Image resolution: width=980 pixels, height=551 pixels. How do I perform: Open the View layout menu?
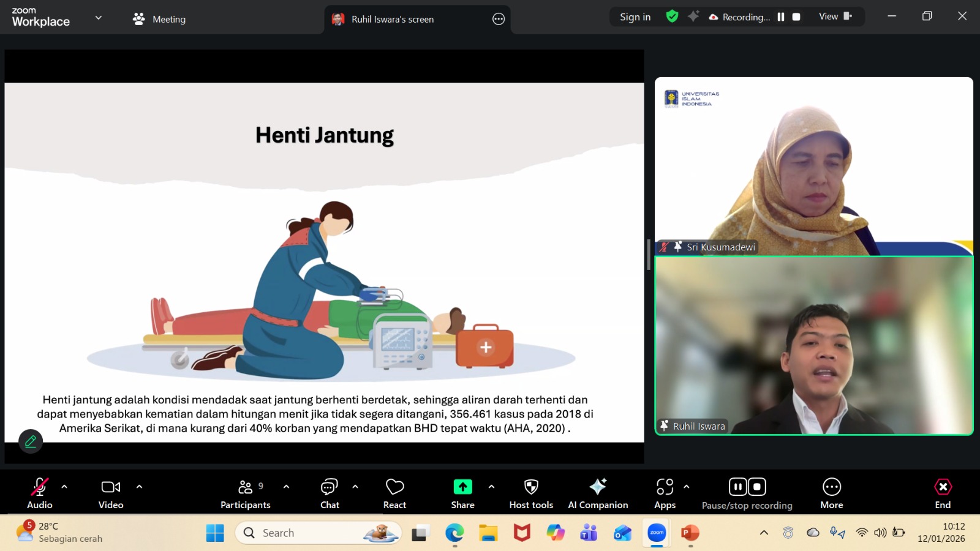(x=835, y=17)
